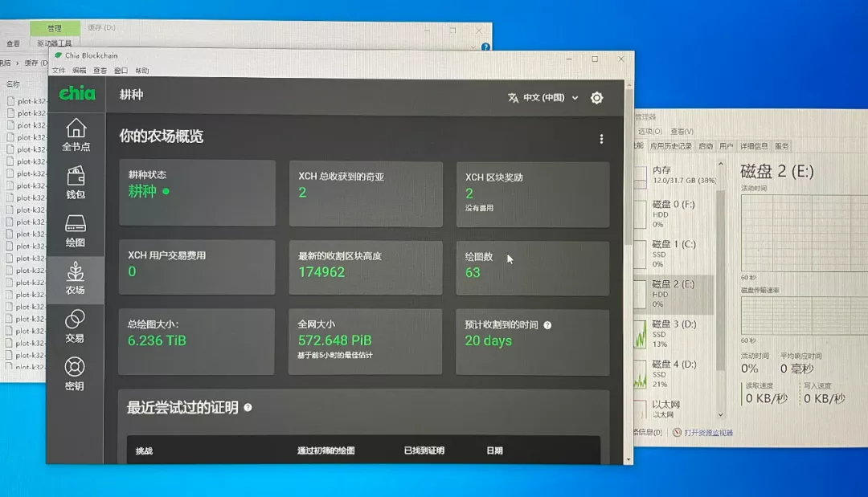Screen dimensions: 868x497
Task: Open three-dot menu of farm overview
Action: 601,139
